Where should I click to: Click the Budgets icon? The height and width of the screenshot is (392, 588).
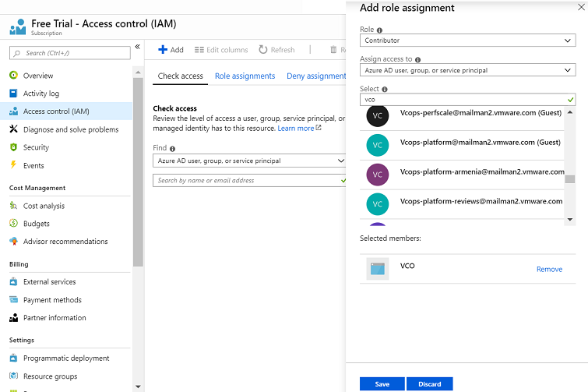click(13, 224)
